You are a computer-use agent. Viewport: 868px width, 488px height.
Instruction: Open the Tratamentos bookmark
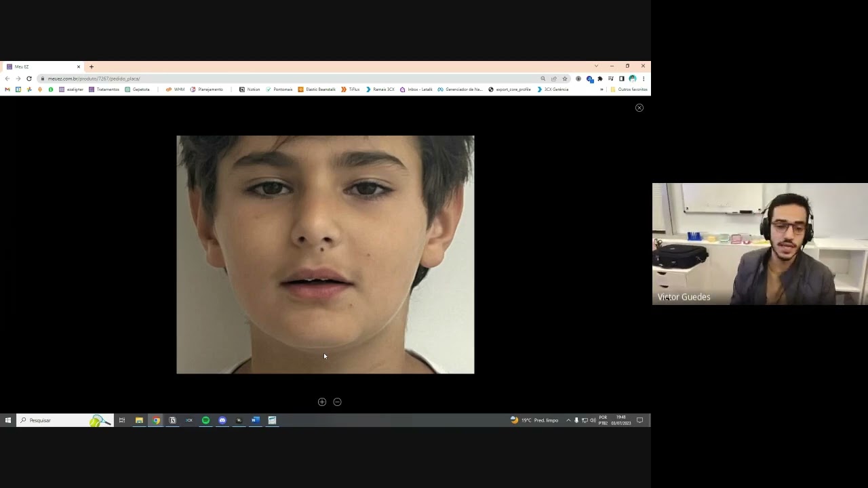104,89
